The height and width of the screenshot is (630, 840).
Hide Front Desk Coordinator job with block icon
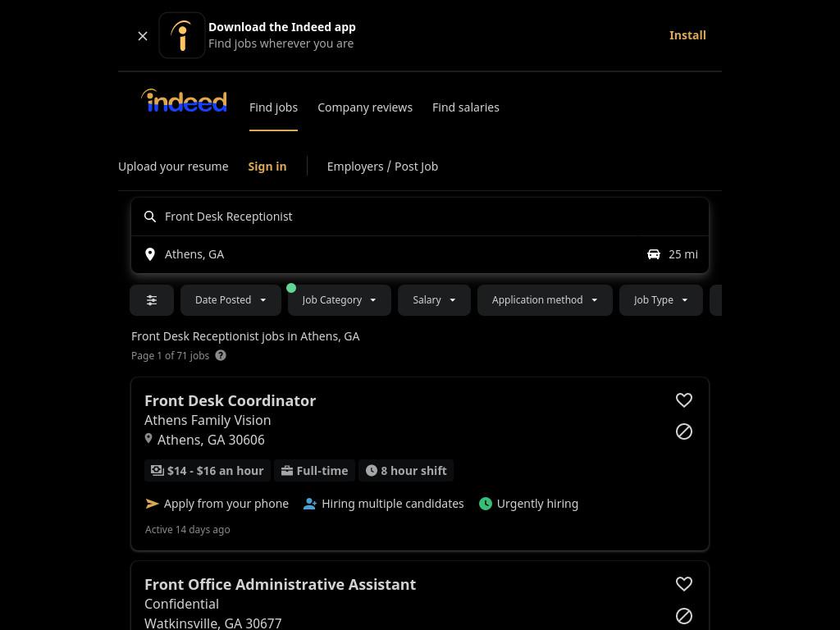coord(683,431)
